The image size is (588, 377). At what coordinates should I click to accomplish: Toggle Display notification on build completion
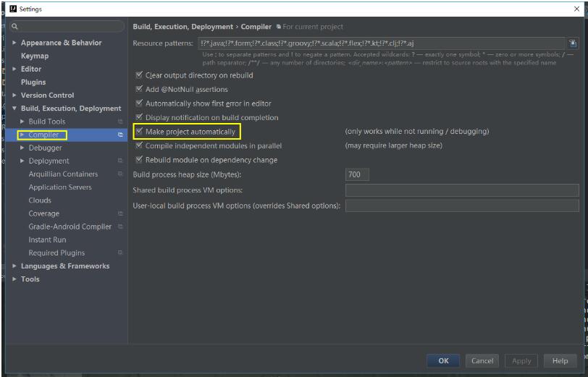[x=139, y=117]
